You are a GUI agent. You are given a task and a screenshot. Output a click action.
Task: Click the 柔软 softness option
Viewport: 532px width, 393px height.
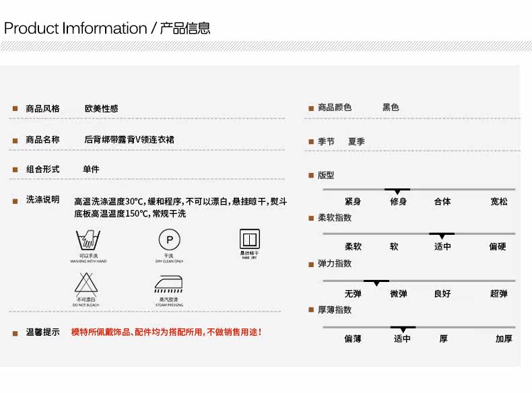tap(353, 246)
